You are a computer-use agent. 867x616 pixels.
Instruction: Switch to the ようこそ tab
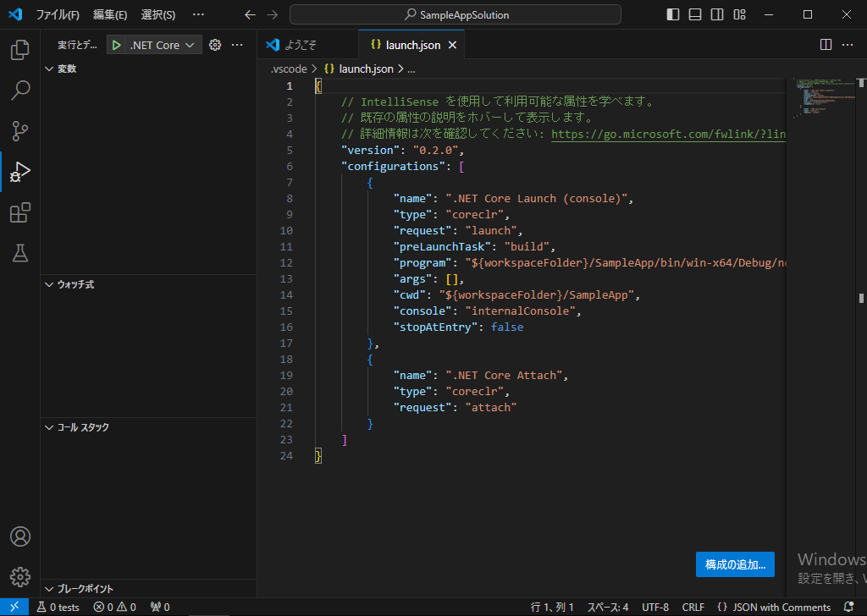tap(301, 45)
